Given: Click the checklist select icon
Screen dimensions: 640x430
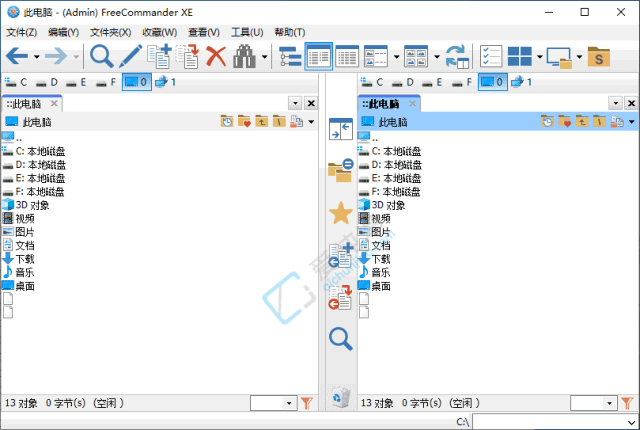Looking at the screenshot, I should pyautogui.click(x=491, y=56).
